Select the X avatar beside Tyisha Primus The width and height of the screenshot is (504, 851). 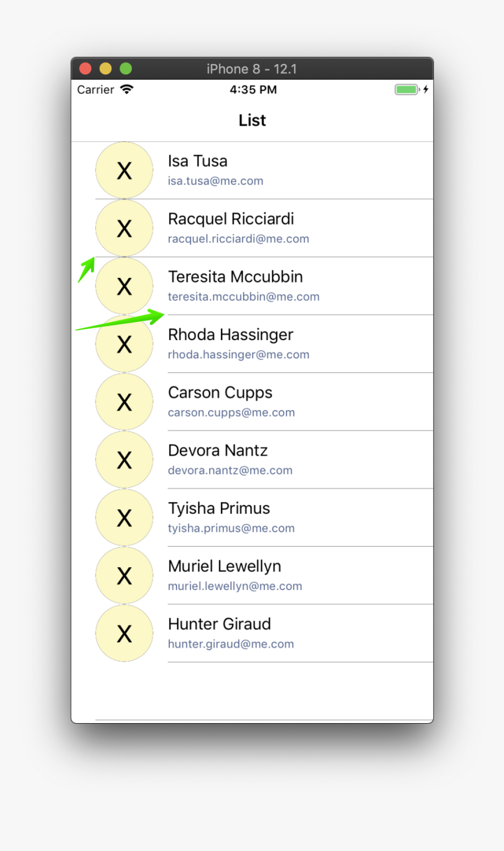124,517
